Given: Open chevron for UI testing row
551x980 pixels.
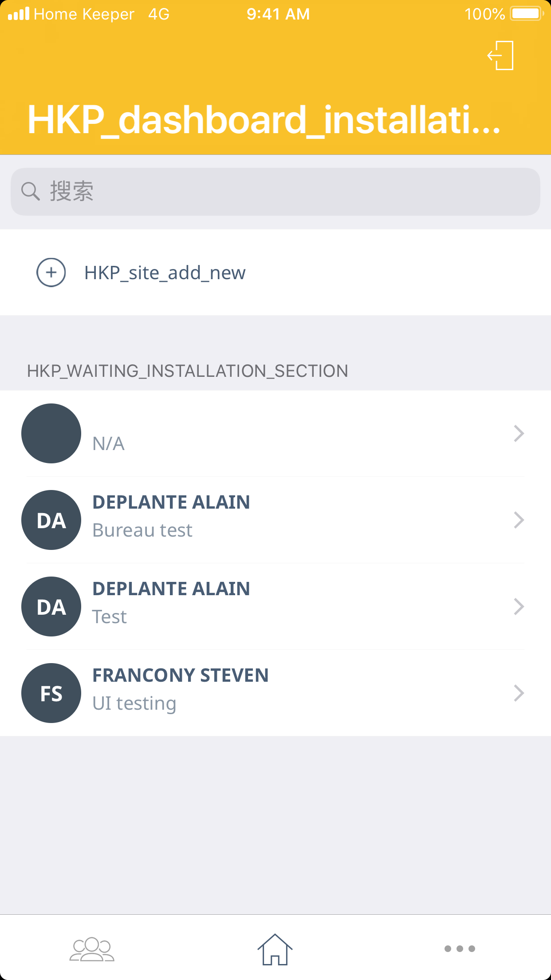Looking at the screenshot, I should coord(519,693).
